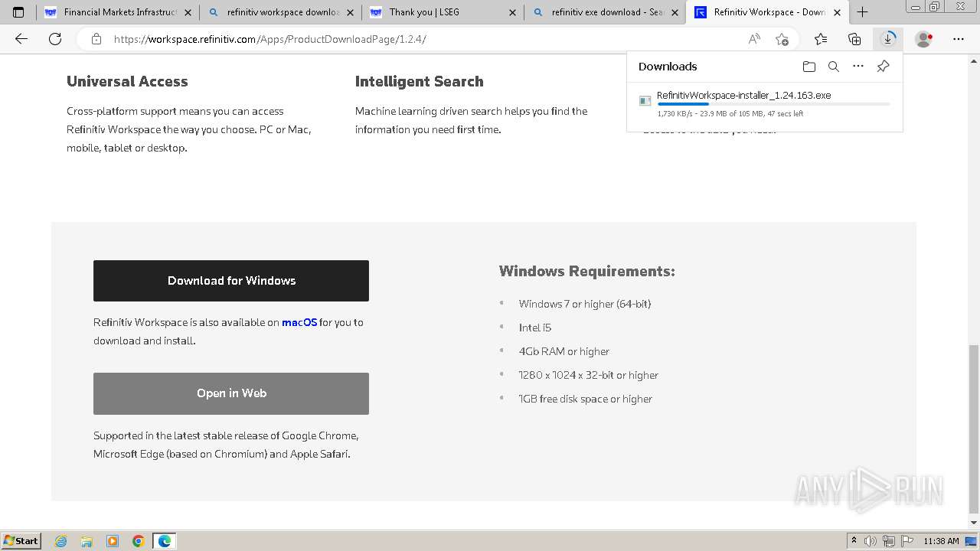Open Read aloud icon in address bar
The width and height of the screenshot is (980, 551).
click(754, 39)
